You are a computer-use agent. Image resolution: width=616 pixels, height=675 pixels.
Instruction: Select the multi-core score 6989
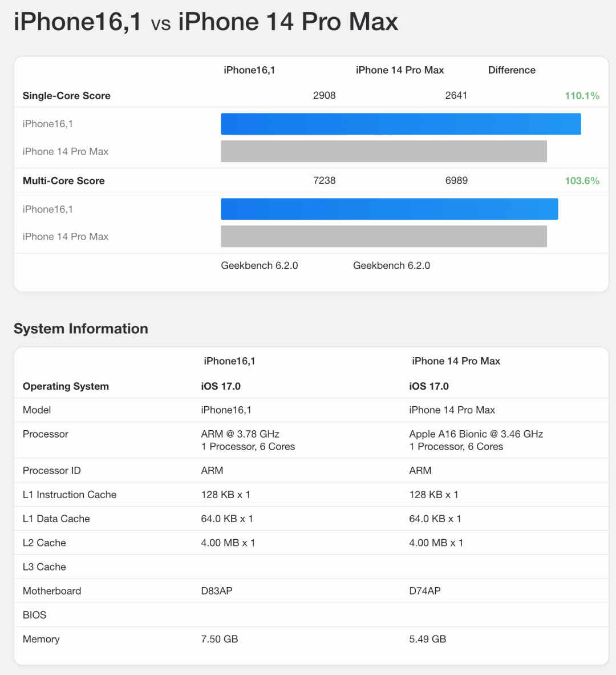point(456,180)
